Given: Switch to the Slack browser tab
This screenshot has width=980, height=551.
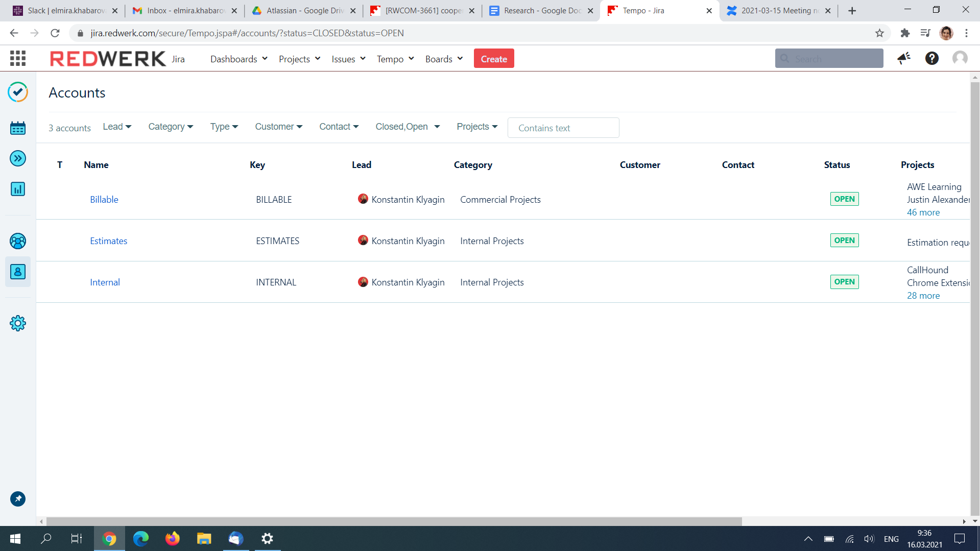Looking at the screenshot, I should tap(64, 11).
